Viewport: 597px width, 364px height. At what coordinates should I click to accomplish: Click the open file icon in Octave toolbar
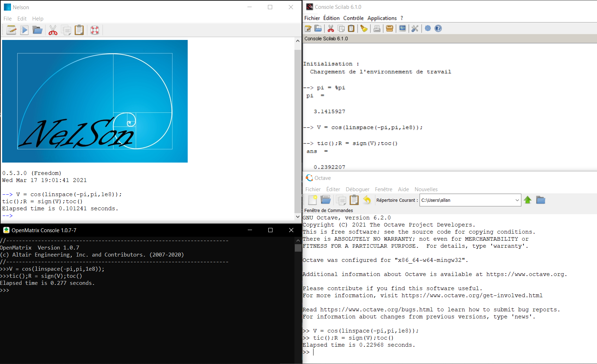point(326,200)
